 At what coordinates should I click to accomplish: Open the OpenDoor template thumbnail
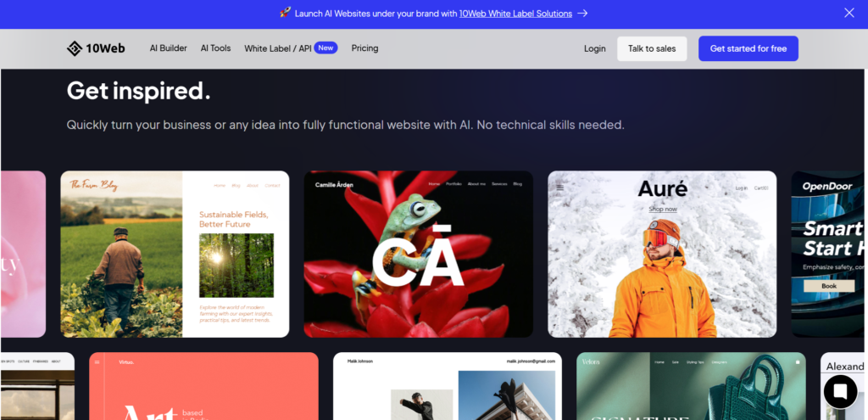click(828, 254)
